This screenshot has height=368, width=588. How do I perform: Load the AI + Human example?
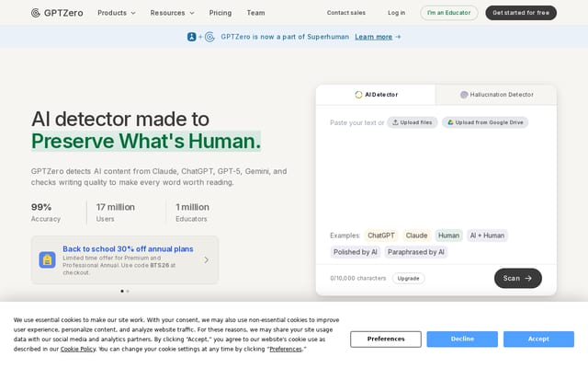(x=487, y=236)
